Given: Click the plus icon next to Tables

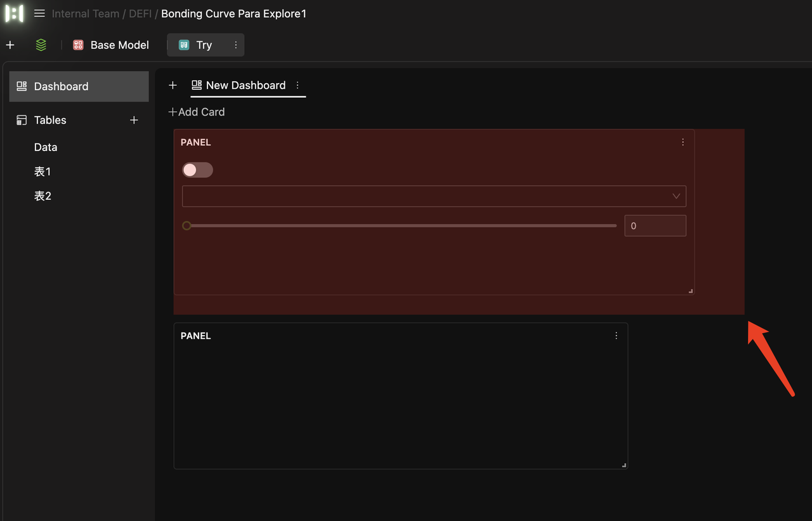Looking at the screenshot, I should click(134, 120).
